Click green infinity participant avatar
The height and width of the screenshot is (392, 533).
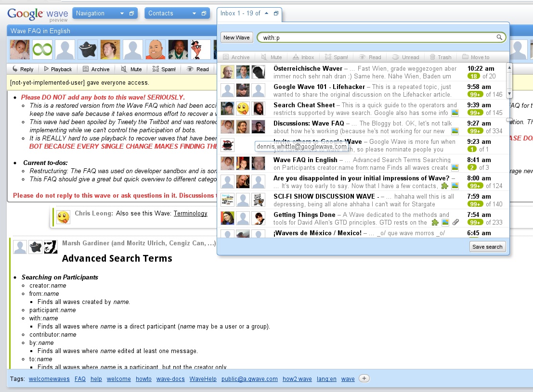tap(42, 50)
